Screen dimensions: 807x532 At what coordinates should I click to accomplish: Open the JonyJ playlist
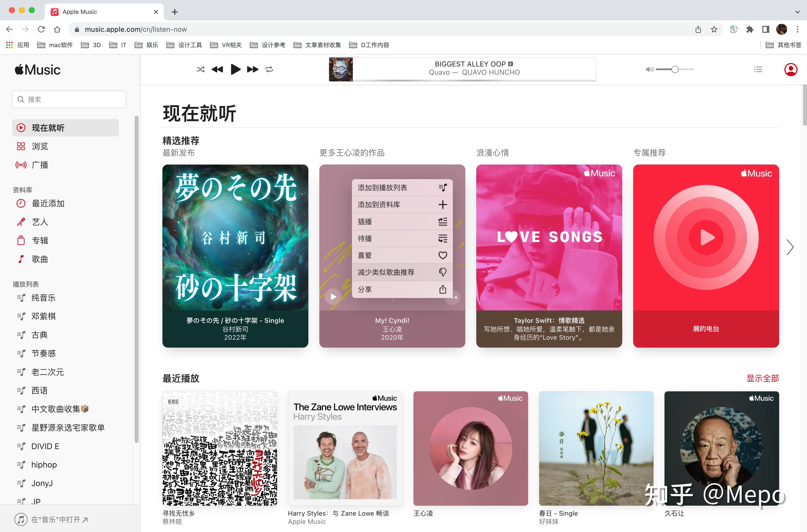(x=66, y=483)
